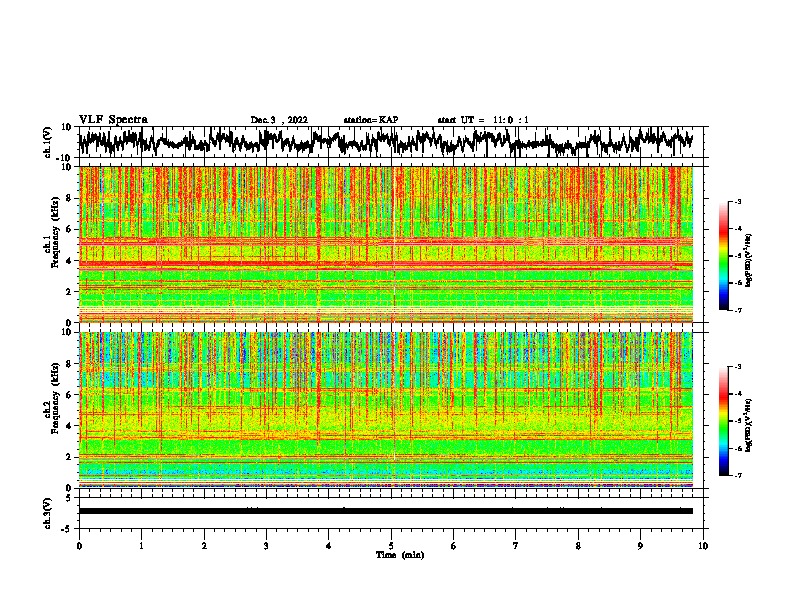Viewport: 792px width, 612px height.
Task: Click the "-3" label on ch.1 color scale
Action: pyautogui.click(x=737, y=202)
